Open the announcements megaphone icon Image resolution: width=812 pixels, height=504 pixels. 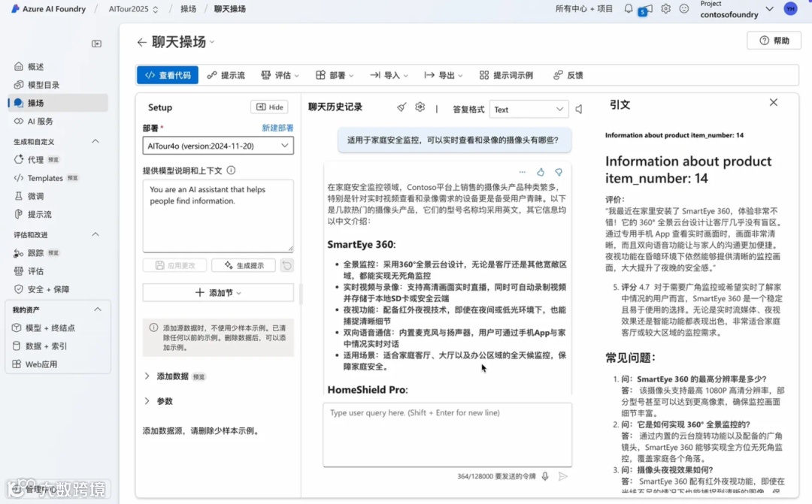click(x=646, y=10)
